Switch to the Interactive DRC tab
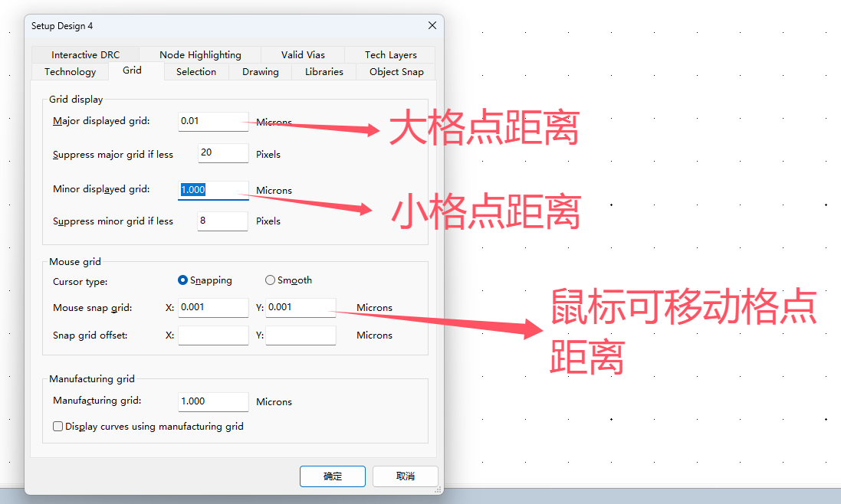Image resolution: width=841 pixels, height=504 pixels. click(85, 54)
